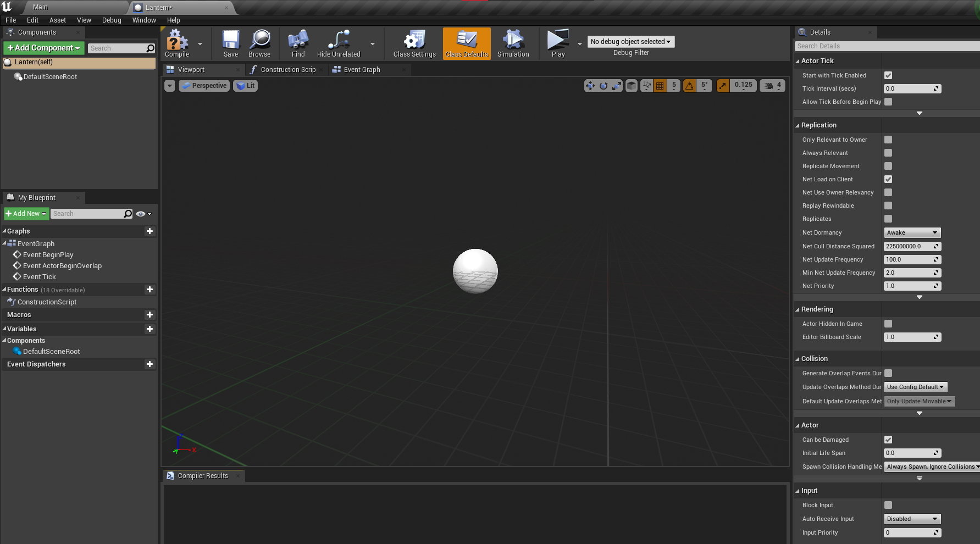Viewport: 980px width, 544px height.
Task: Open debug object selection dropdown
Action: (630, 42)
